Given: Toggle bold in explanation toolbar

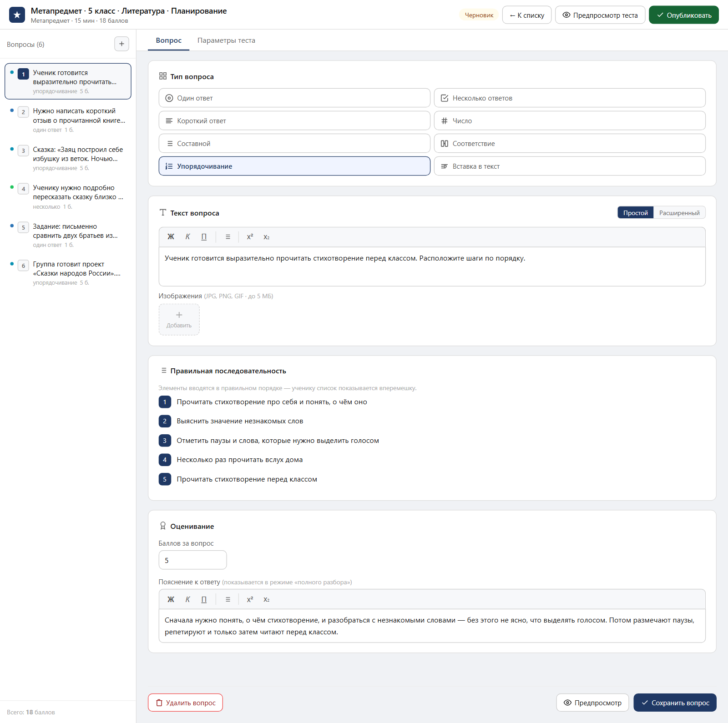Looking at the screenshot, I should tap(171, 599).
